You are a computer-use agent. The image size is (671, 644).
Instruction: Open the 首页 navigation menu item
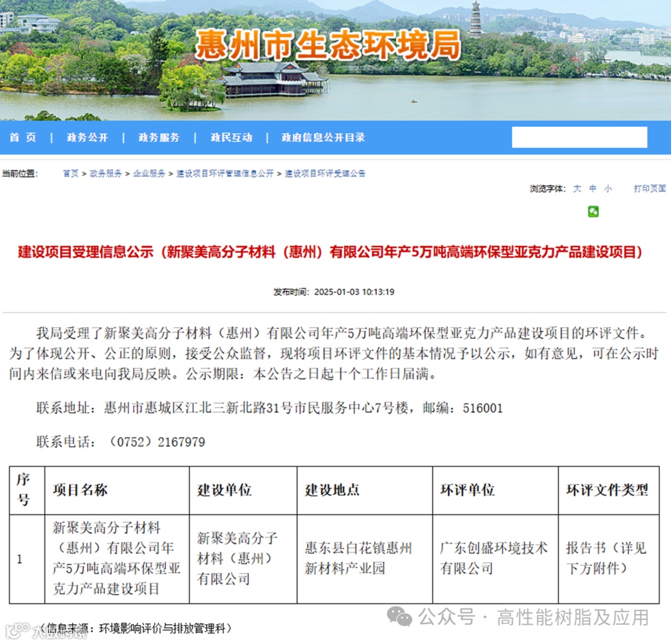click(23, 137)
